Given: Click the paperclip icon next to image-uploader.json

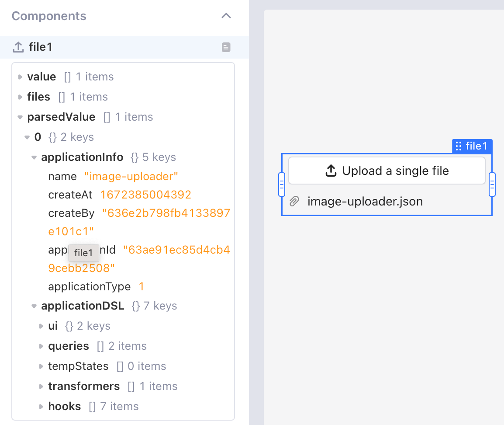Looking at the screenshot, I should (295, 202).
